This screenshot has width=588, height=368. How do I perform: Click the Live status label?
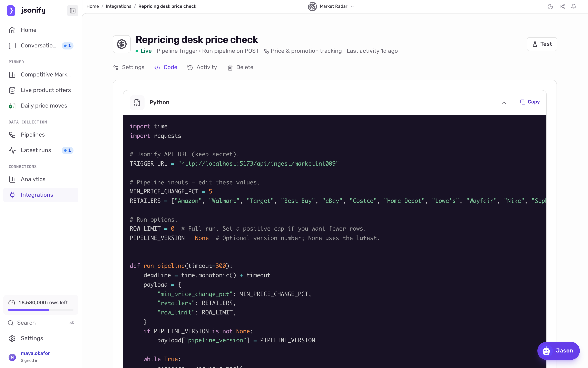tap(144, 51)
